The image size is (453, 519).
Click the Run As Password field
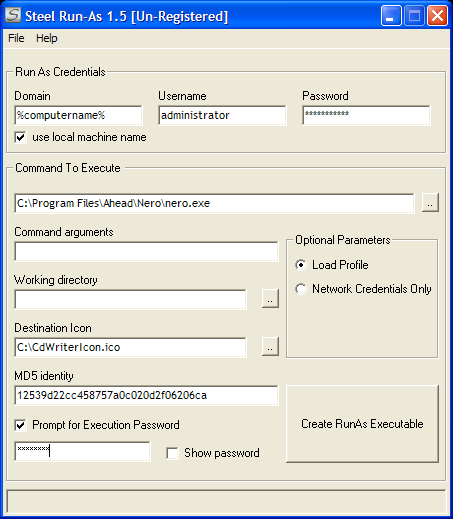366,115
